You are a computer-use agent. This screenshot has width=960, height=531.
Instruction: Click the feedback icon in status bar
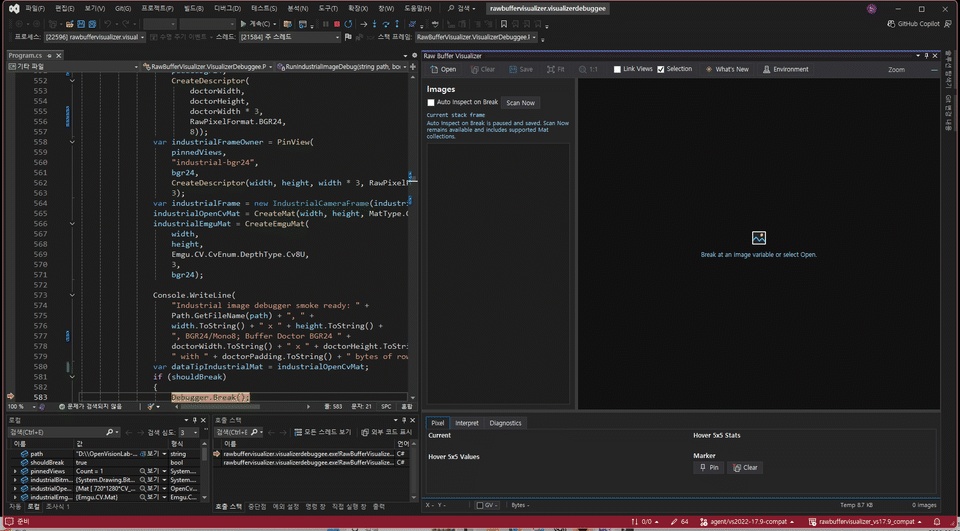pyautogui.click(x=9, y=521)
